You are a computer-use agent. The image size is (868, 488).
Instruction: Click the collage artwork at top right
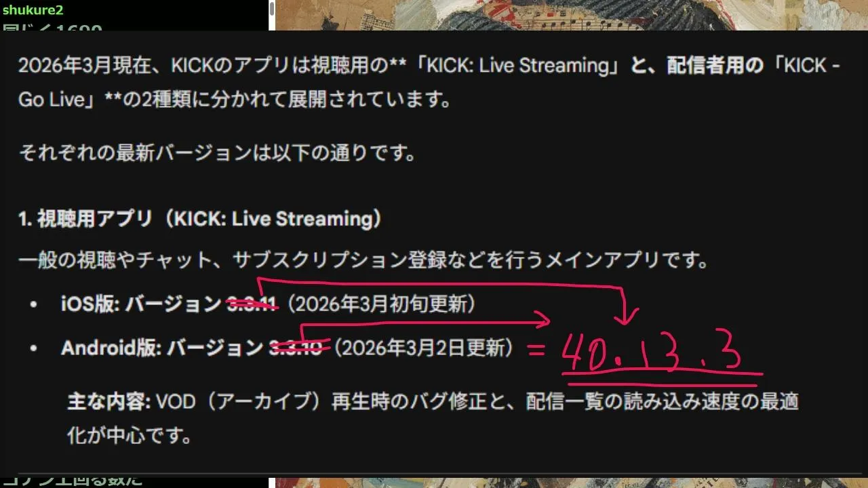571,15
